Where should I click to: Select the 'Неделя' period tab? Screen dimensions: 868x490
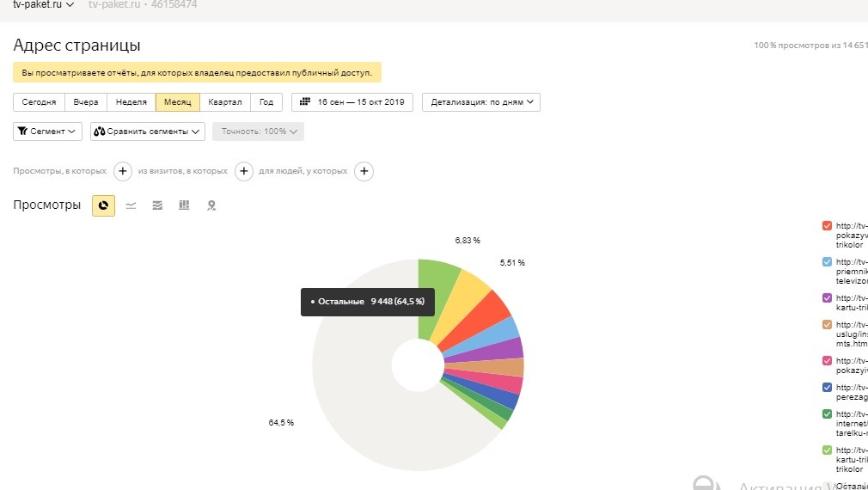click(131, 102)
